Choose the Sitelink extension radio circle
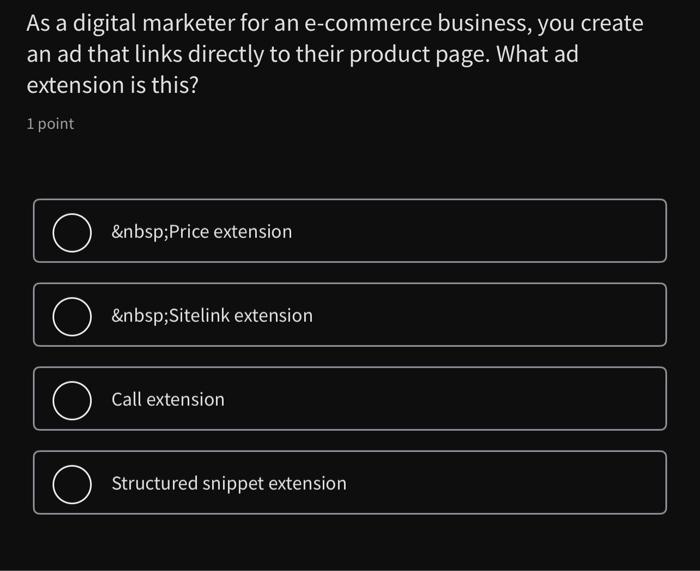Screen dimensions: 700x571 (72, 316)
